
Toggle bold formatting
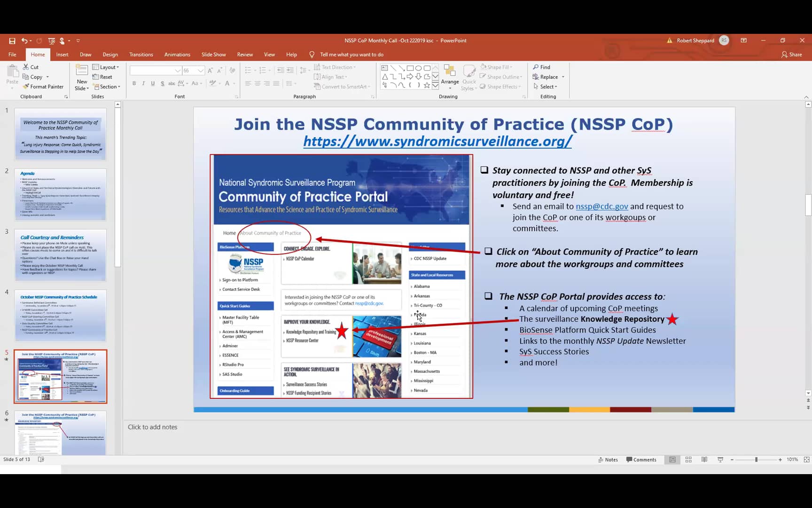point(134,84)
